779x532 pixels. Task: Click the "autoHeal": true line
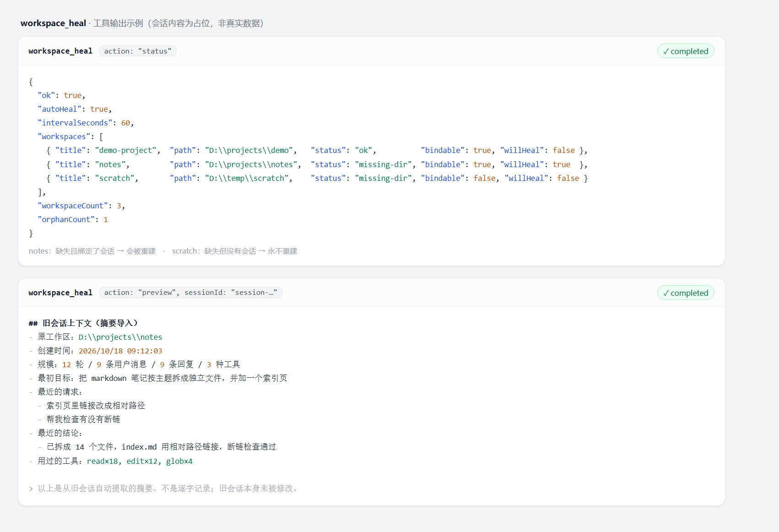(75, 109)
